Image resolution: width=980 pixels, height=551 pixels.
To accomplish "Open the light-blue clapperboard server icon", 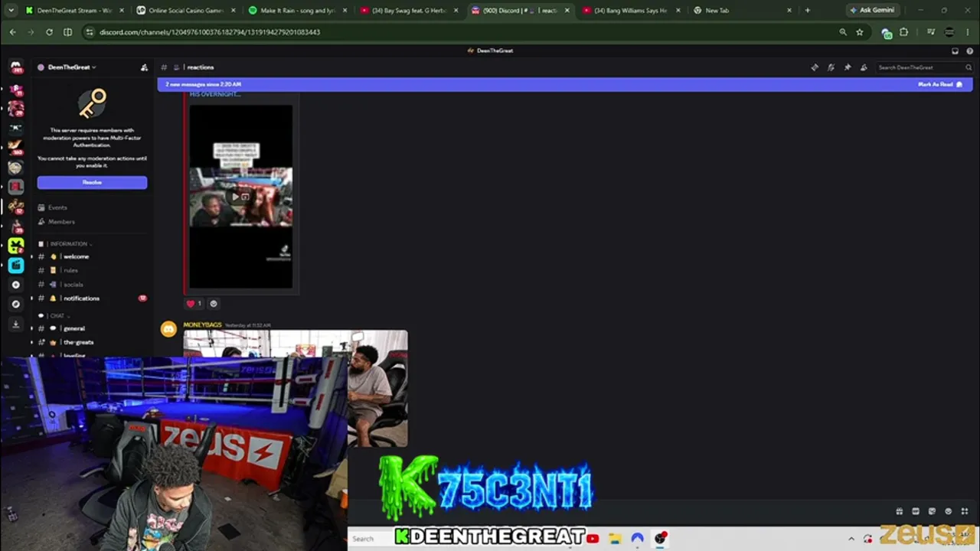I will (15, 266).
